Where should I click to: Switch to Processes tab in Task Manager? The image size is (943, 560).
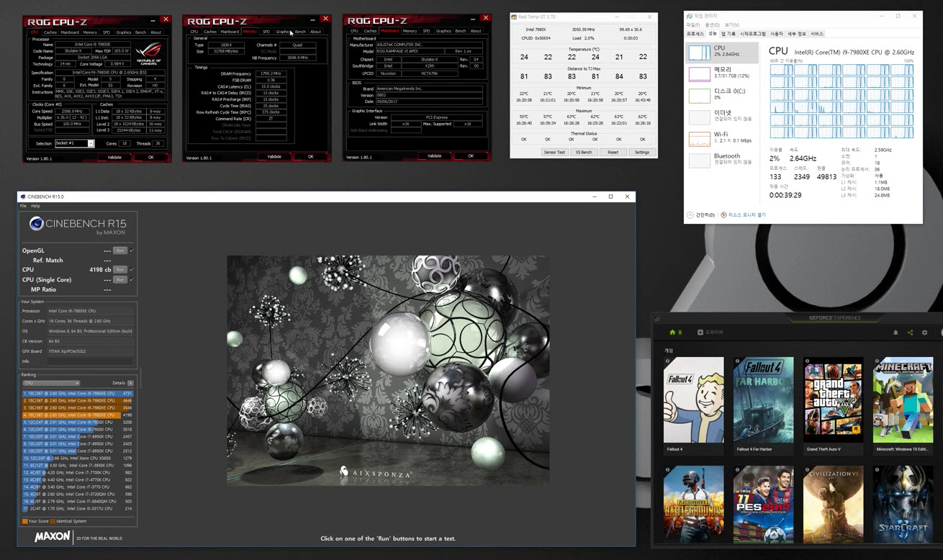tap(695, 34)
